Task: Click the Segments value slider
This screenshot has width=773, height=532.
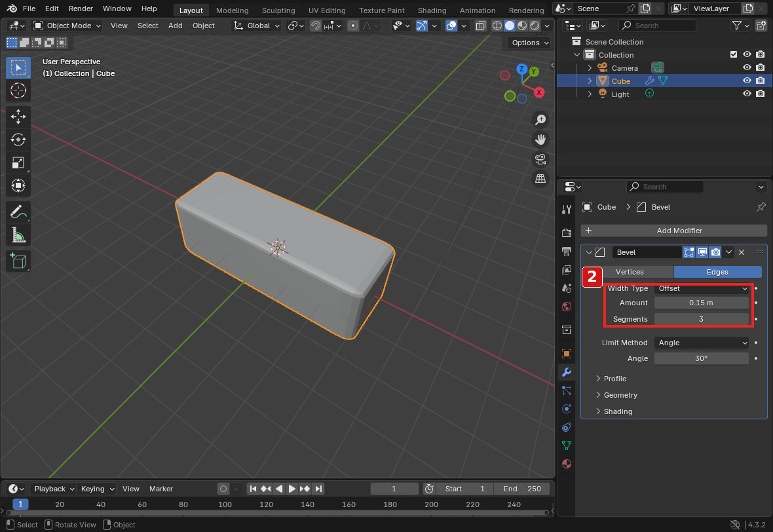Action: point(701,319)
